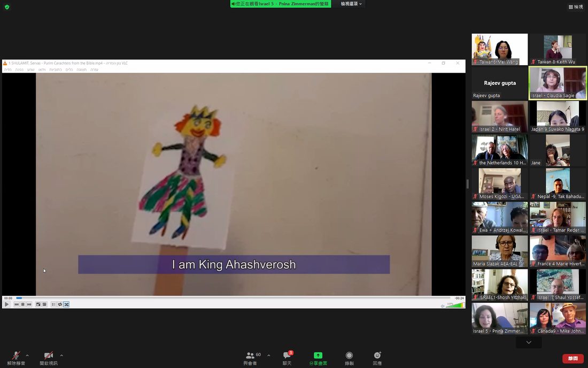Screen dimensions: 588x368
Task: Open the Zoom participants panel
Action: tap(252, 358)
